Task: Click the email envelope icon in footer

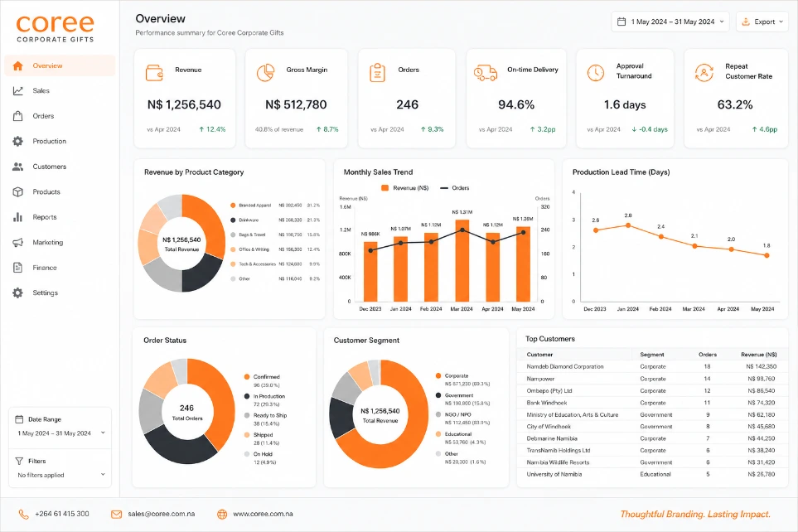Action: [x=117, y=514]
